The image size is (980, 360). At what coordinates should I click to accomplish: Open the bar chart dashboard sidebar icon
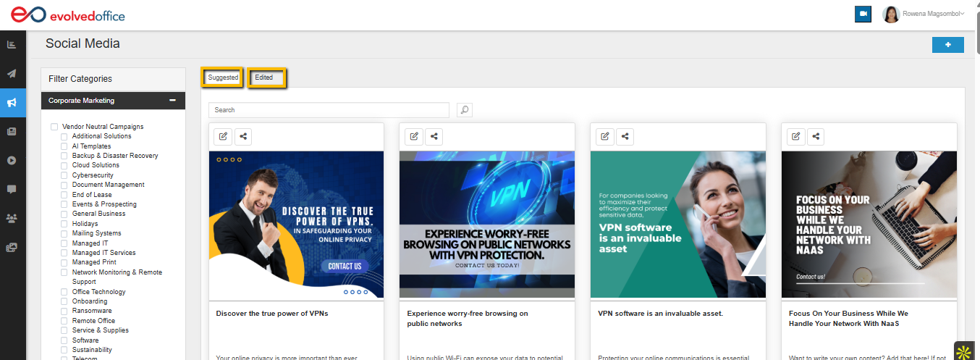pos(12,45)
